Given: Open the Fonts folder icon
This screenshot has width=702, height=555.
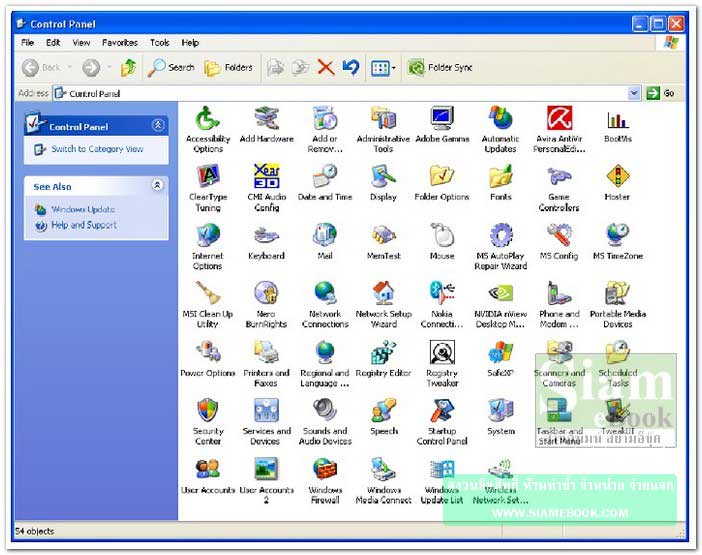Looking at the screenshot, I should (501, 176).
